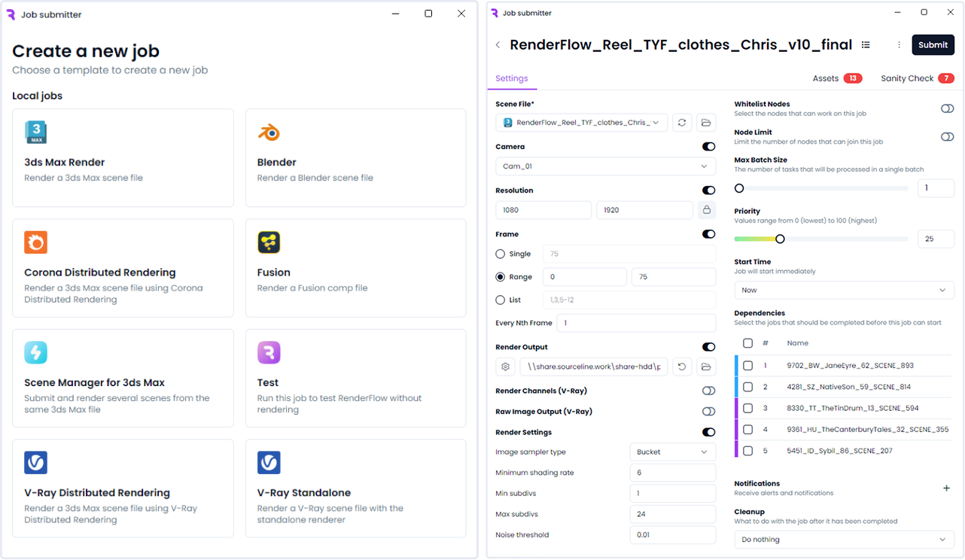Click the Max subdivs field 24
This screenshot has height=560, width=965.
(673, 514)
